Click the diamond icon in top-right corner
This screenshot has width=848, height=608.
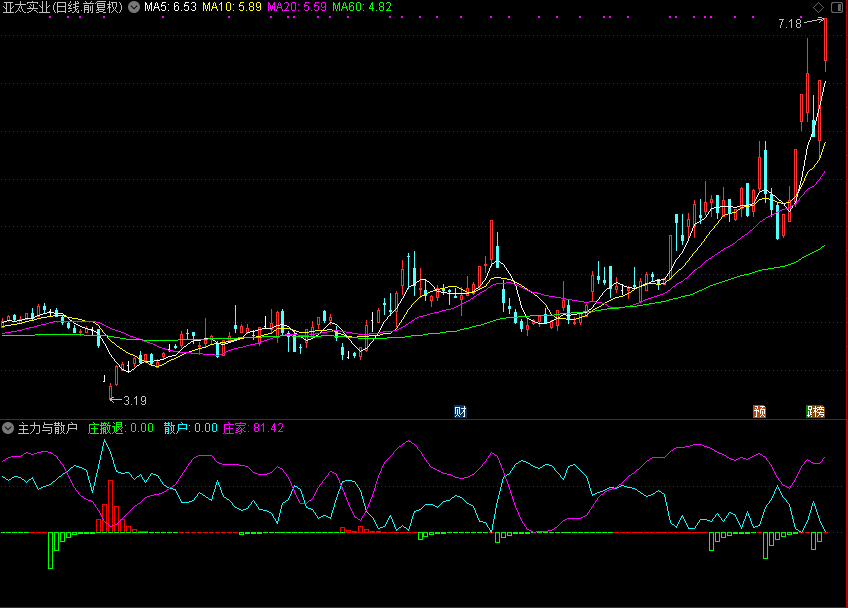(x=819, y=7)
